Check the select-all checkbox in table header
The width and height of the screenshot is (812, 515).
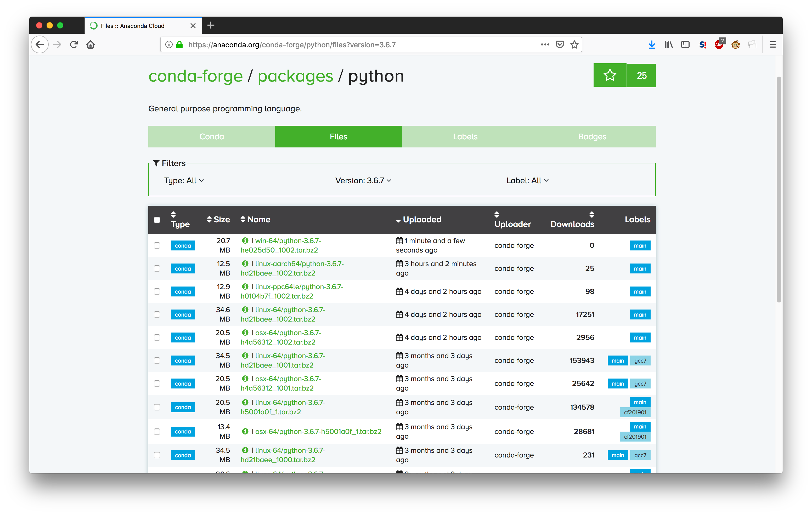(x=157, y=220)
